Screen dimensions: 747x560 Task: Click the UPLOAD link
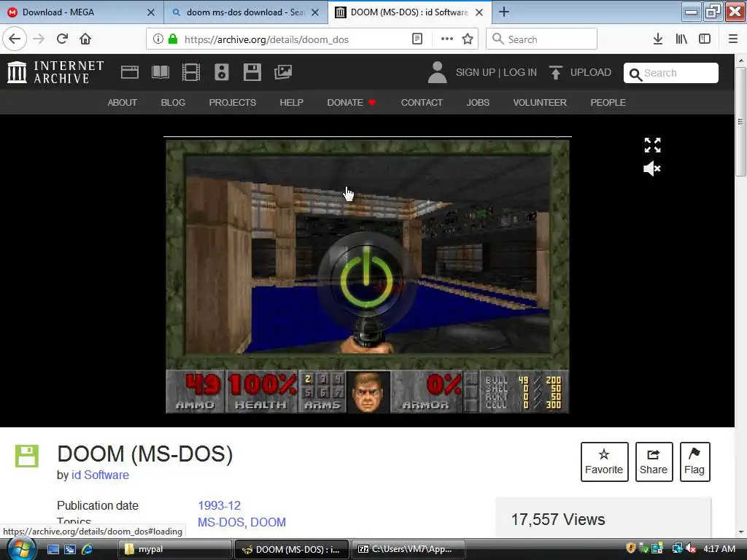coord(591,72)
